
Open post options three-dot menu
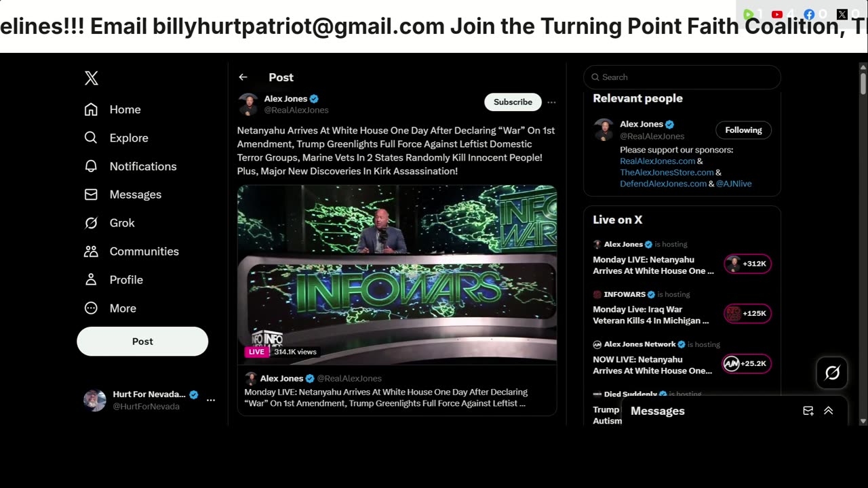tap(551, 102)
